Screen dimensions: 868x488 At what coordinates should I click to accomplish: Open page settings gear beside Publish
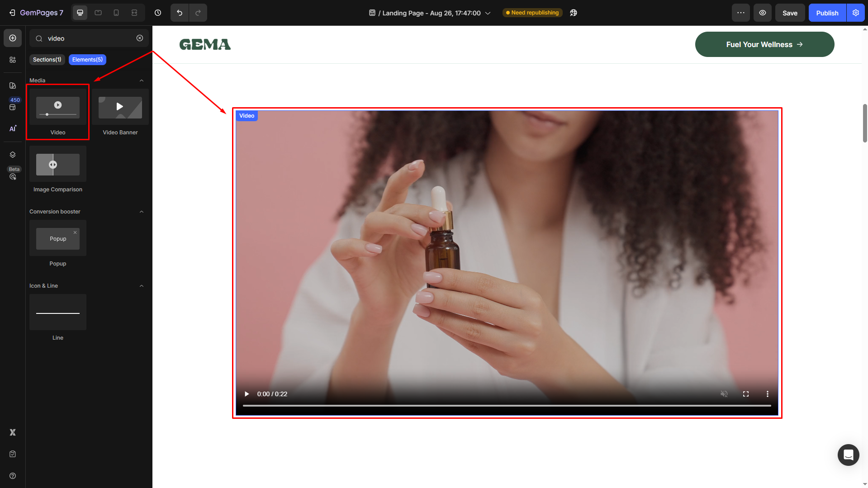pos(856,13)
